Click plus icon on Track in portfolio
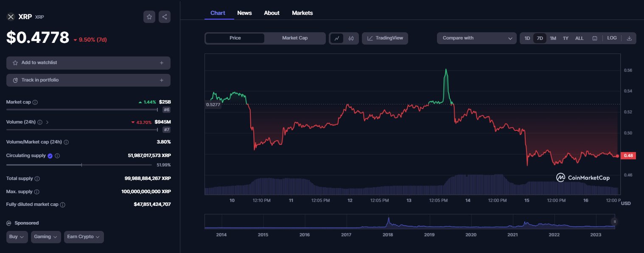The height and width of the screenshot is (253, 644). click(162, 80)
